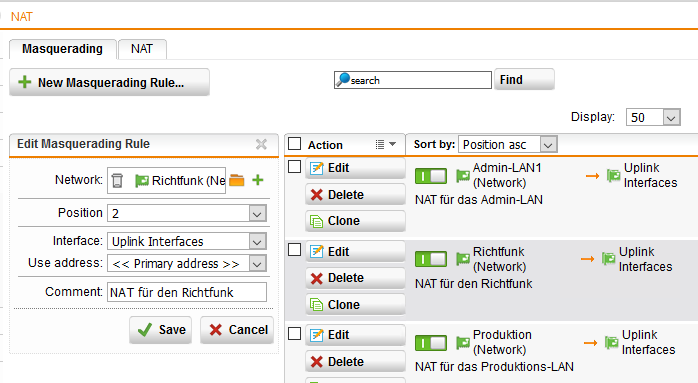Viewport: 698px width, 383px height.
Task: Tick the checkbox for Produktion rule
Action: 294,334
